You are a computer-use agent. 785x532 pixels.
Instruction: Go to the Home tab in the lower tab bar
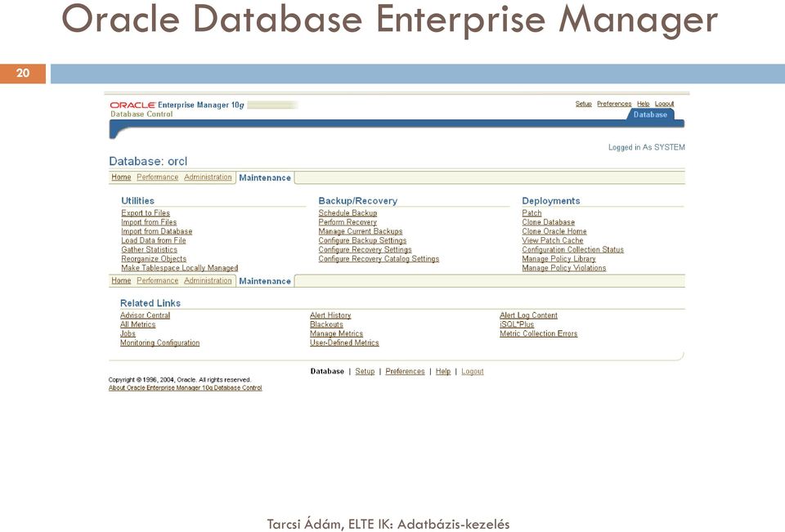coord(121,281)
